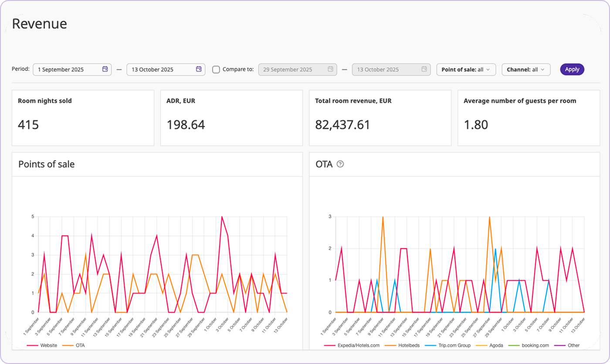This screenshot has width=610, height=364.
Task: Open the Point of sale filter dropdown
Action: [466, 69]
